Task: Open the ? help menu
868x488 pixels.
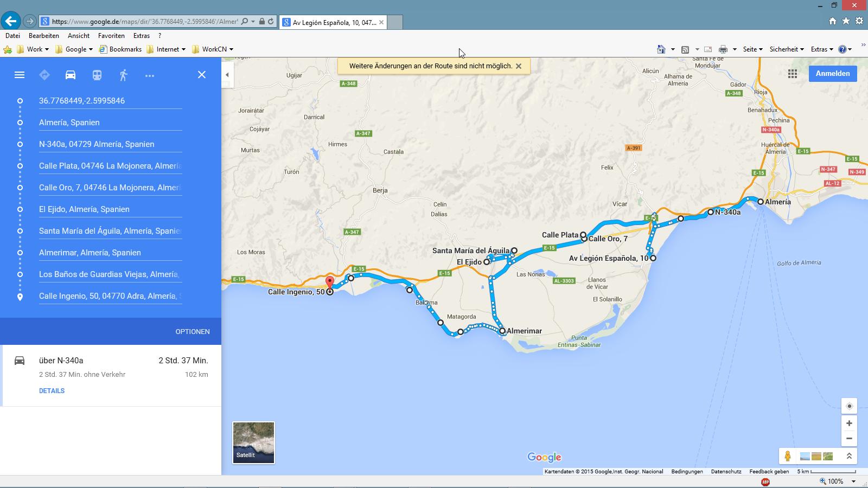Action: pyautogui.click(x=159, y=36)
